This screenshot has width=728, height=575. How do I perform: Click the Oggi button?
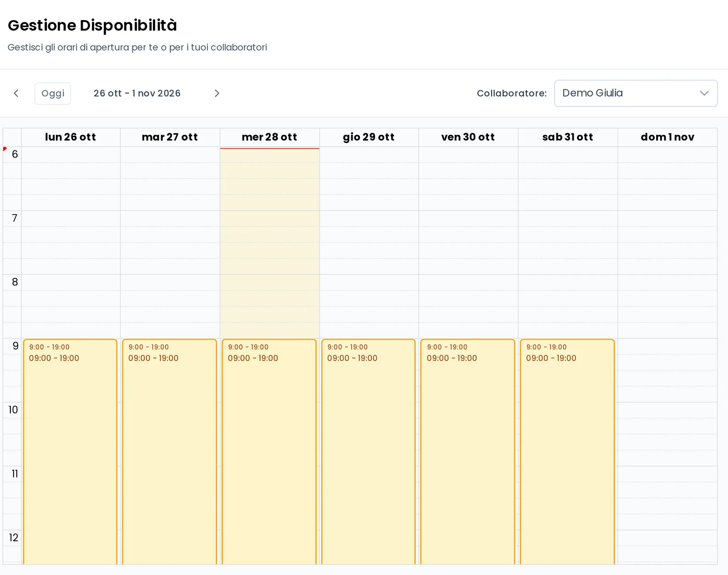[53, 93]
